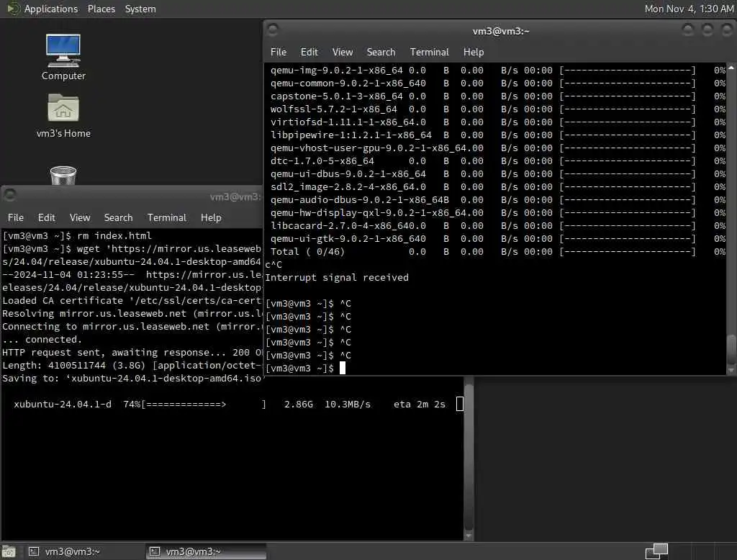The image size is (737, 560).
Task: Open the Computer desktop icon
Action: pos(63,57)
